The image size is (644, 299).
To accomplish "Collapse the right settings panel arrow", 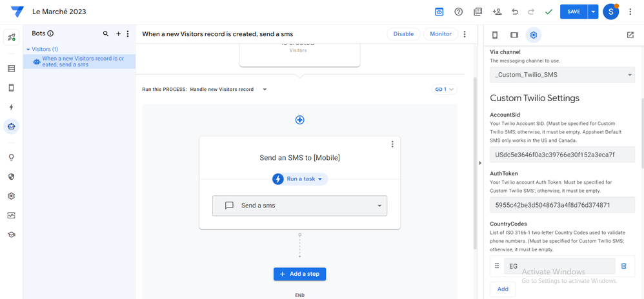I will pyautogui.click(x=480, y=163).
